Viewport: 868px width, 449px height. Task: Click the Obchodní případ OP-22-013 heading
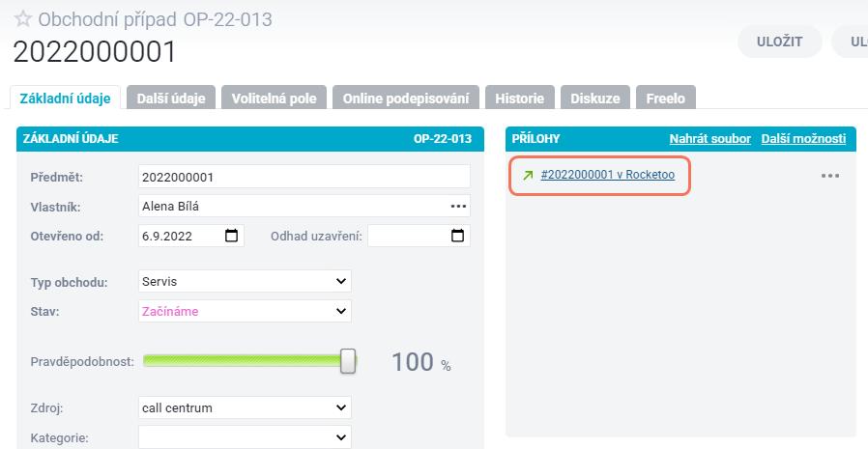155,20
